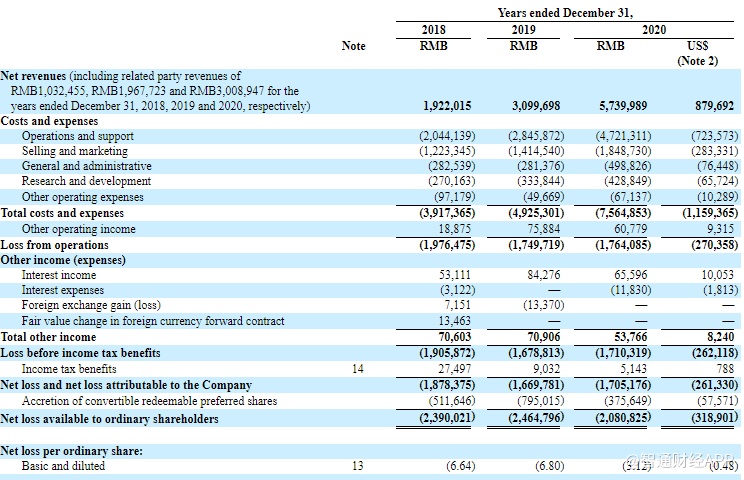Select the Operations and support row label

click(x=78, y=136)
